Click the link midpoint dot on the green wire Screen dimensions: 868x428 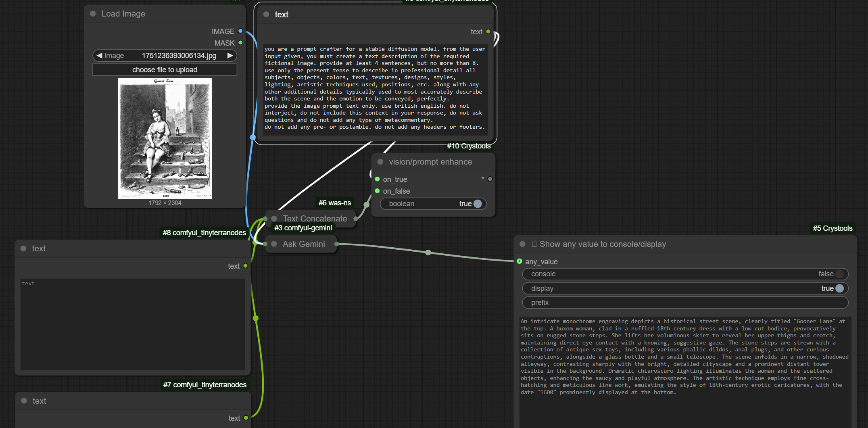click(x=255, y=318)
